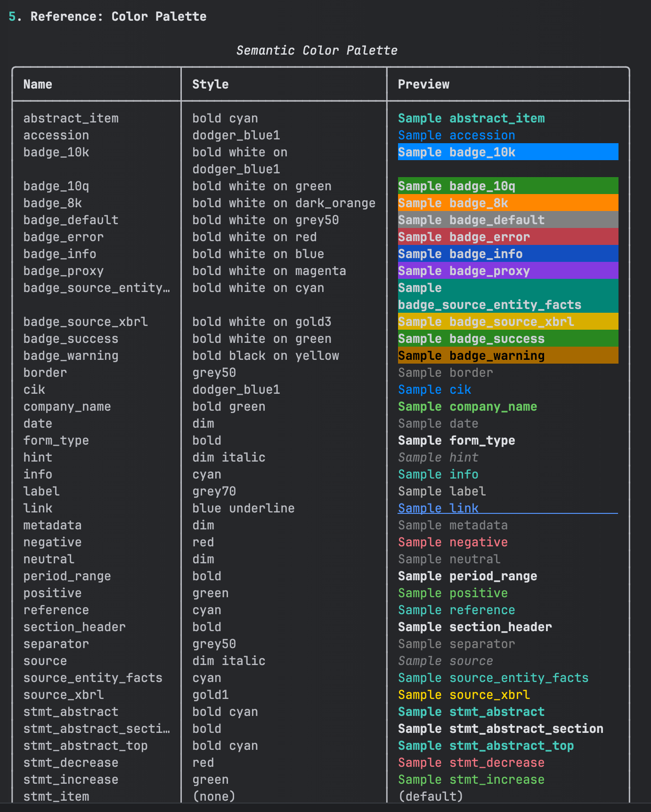Click the blue Sample accession text

456,135
